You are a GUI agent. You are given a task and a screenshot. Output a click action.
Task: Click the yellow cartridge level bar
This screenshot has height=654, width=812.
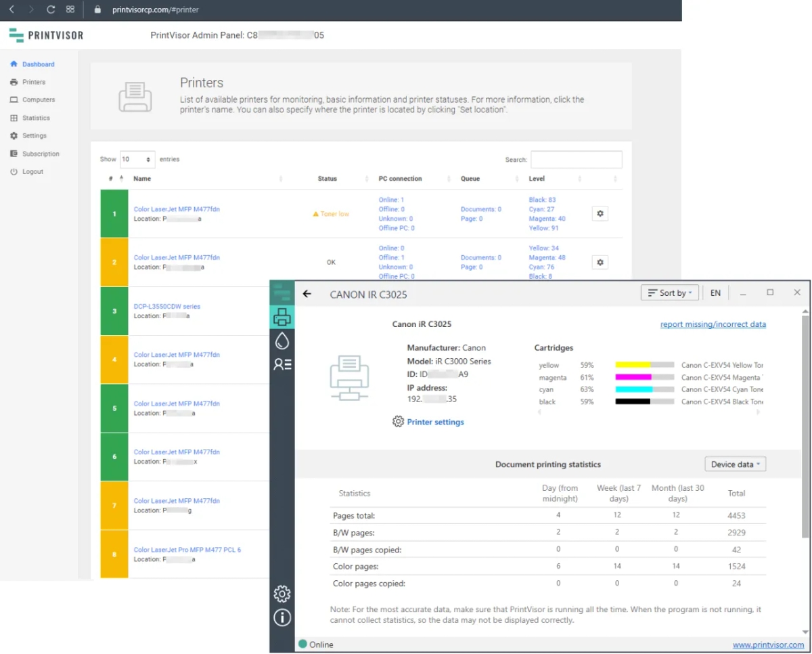coord(644,365)
